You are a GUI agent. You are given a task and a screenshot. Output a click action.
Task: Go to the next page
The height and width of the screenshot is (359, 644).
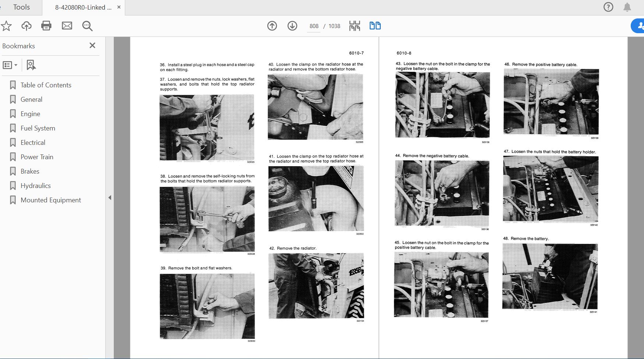(292, 26)
